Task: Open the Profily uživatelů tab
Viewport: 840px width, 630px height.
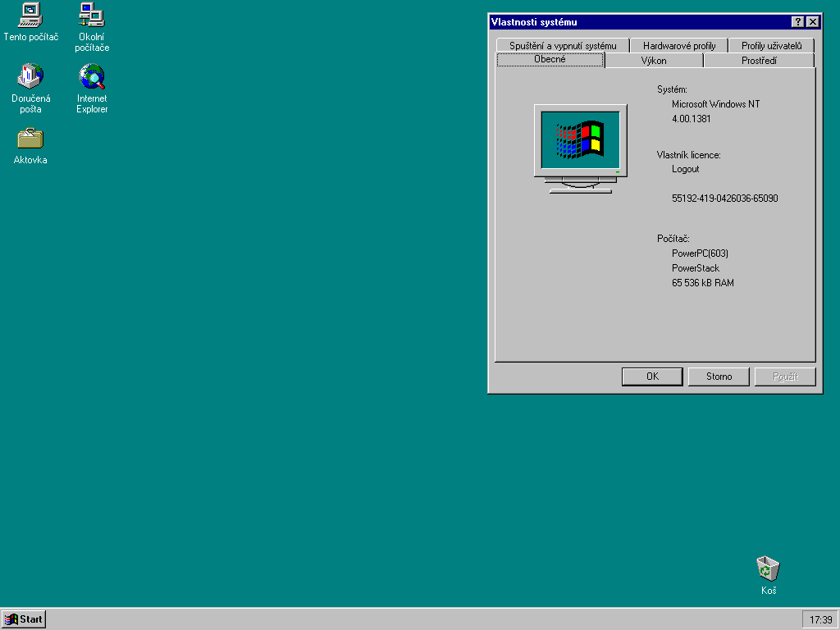Action: coord(771,46)
